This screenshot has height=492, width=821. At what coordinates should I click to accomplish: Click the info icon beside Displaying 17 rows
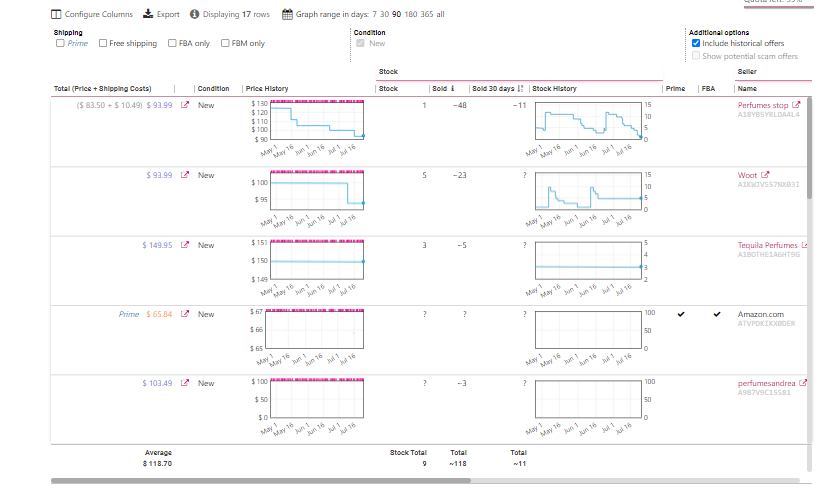click(194, 14)
